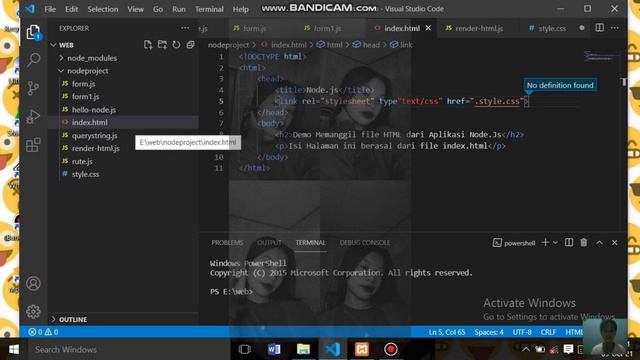640x360 pixels.
Task: Open Windows Start menu
Action: coord(13,349)
